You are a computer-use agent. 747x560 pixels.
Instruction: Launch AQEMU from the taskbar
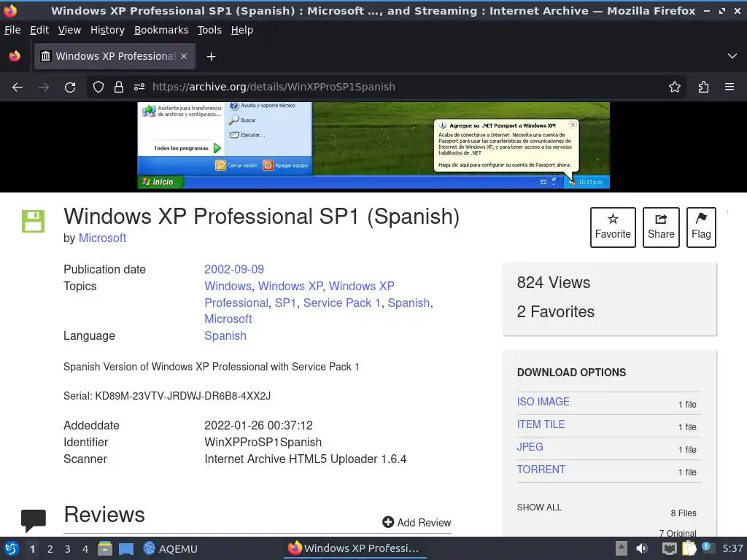point(170,548)
